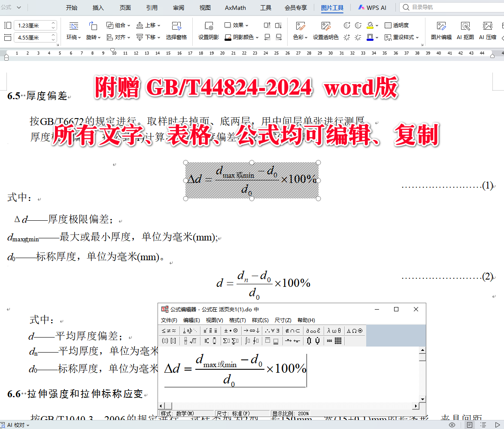Toggle brightness increase adjustment
This screenshot has height=429, width=504.
click(x=347, y=37)
